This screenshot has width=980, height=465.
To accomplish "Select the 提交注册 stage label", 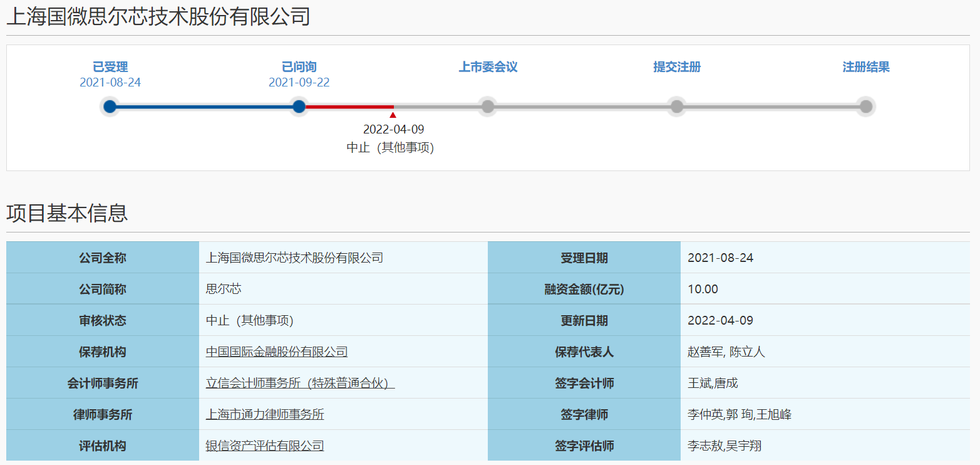I will click(x=677, y=67).
